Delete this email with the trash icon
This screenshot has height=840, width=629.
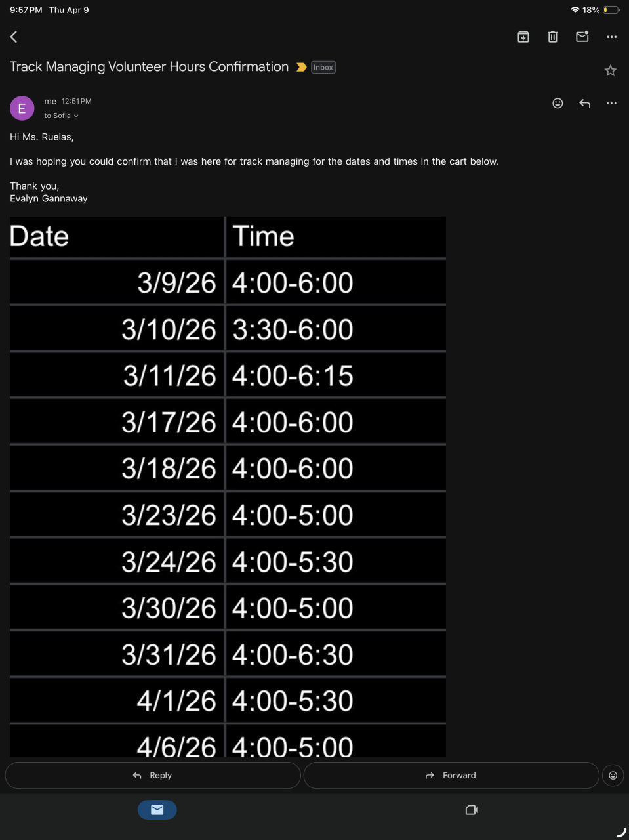pos(553,37)
